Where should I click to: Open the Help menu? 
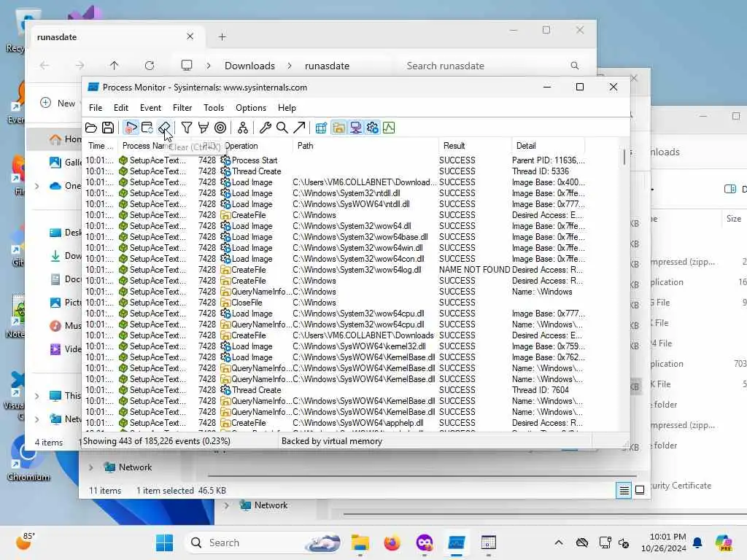pos(287,108)
